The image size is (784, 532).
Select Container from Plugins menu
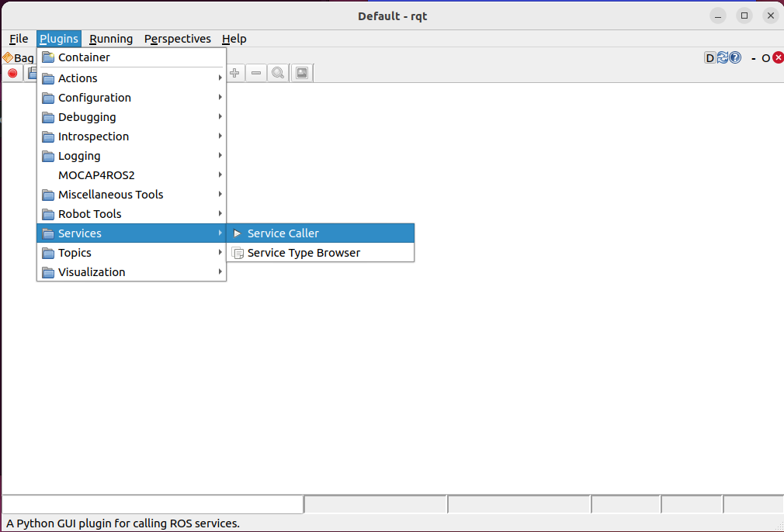click(x=131, y=57)
